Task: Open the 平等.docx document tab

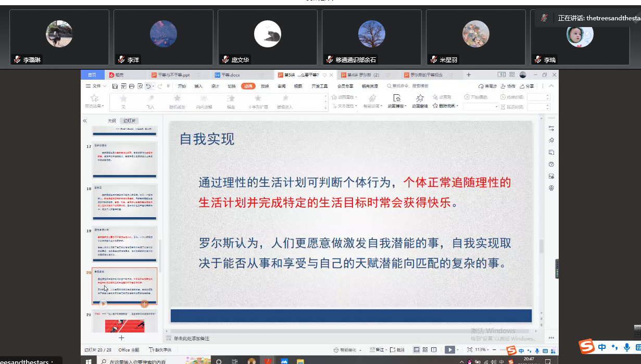Action: pos(231,75)
